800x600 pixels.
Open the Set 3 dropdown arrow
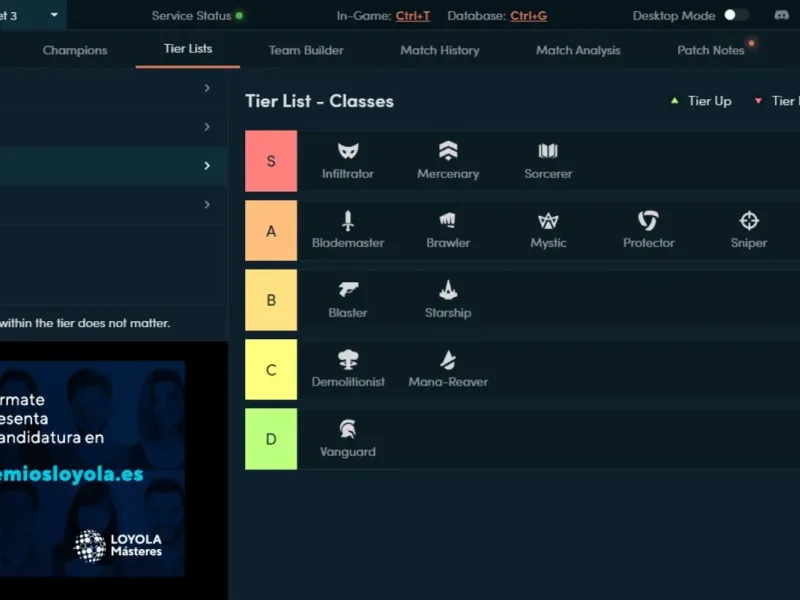click(x=54, y=15)
